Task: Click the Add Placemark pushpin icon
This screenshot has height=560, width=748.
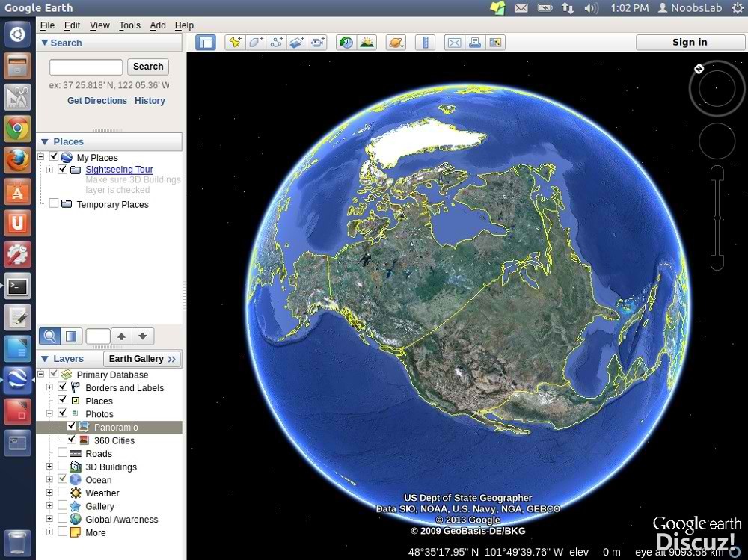Action: pyautogui.click(x=235, y=43)
